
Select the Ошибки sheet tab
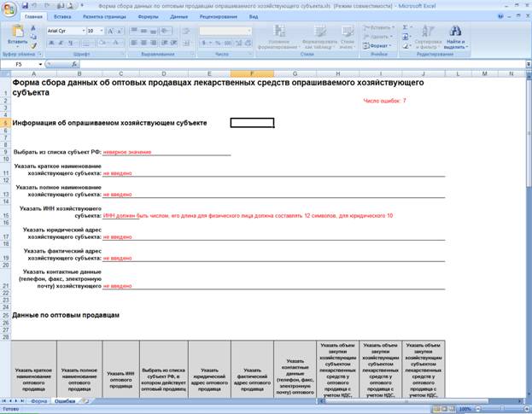coord(65,401)
